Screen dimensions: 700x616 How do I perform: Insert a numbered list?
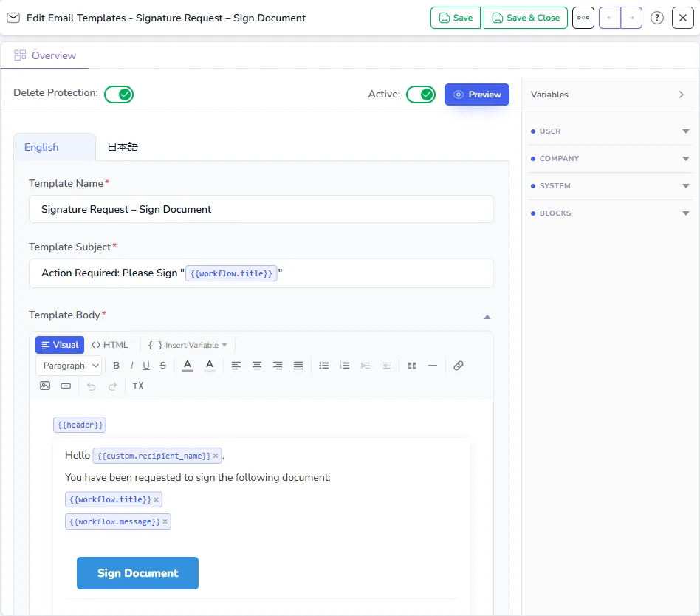click(x=344, y=366)
